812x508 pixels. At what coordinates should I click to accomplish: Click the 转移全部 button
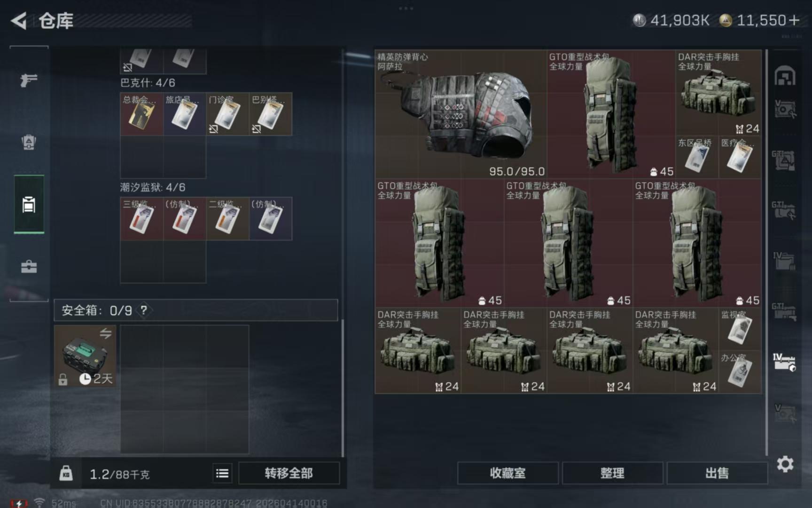pyautogui.click(x=289, y=473)
